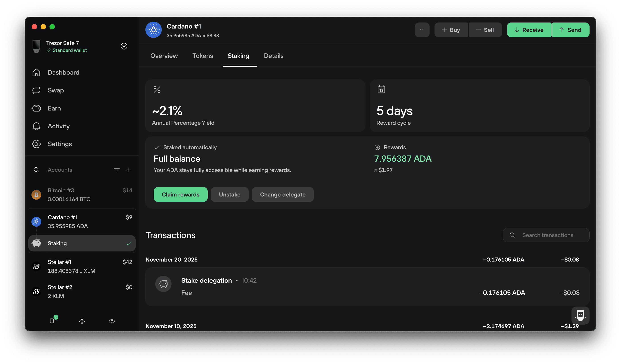Click the ≈ $1.97 rewards fiat value
The image size is (621, 364).
coord(383,170)
